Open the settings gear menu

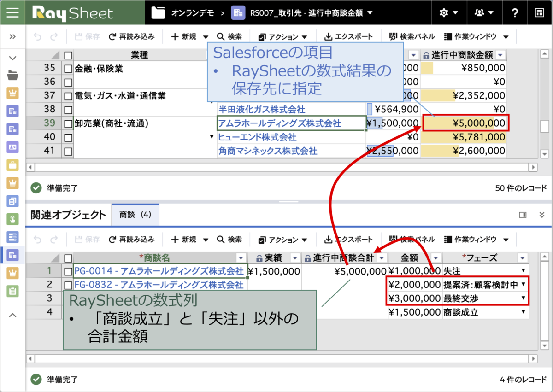449,13
